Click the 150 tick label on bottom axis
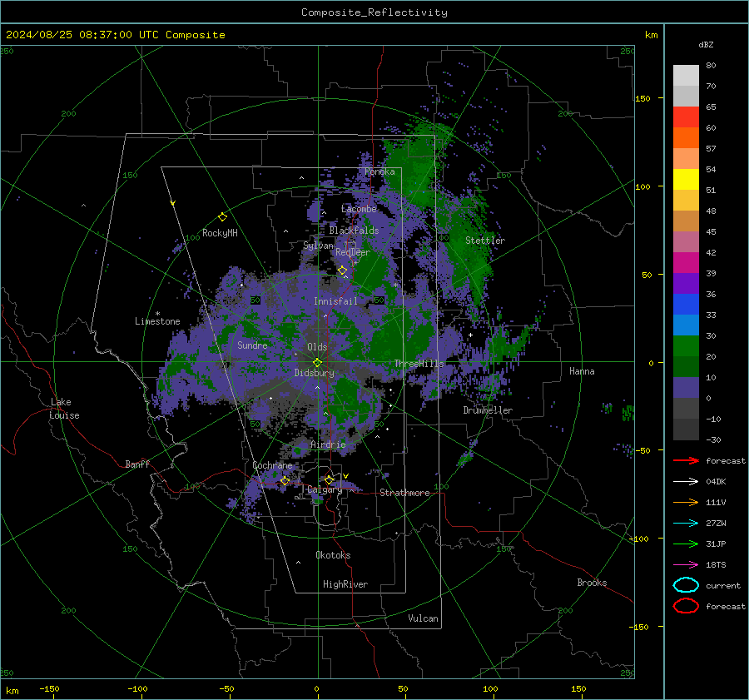 578,688
